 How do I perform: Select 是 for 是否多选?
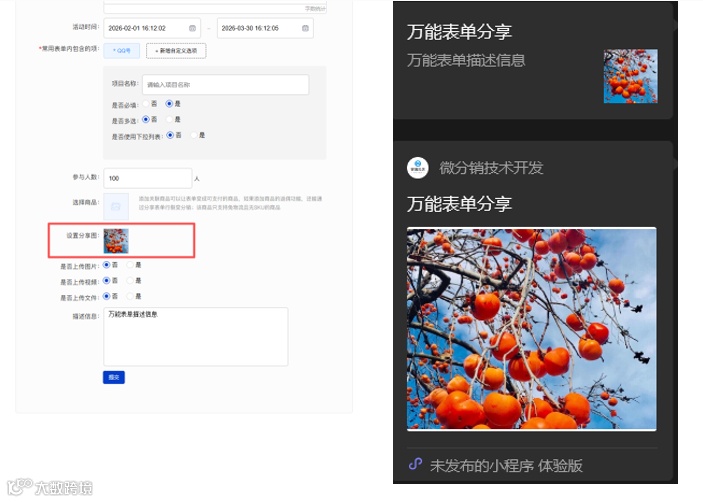click(169, 119)
